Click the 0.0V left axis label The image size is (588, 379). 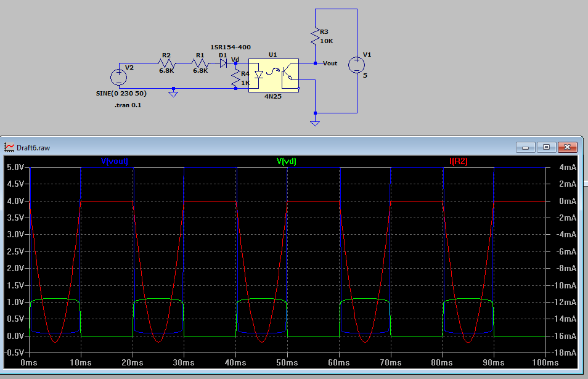pyautogui.click(x=16, y=336)
